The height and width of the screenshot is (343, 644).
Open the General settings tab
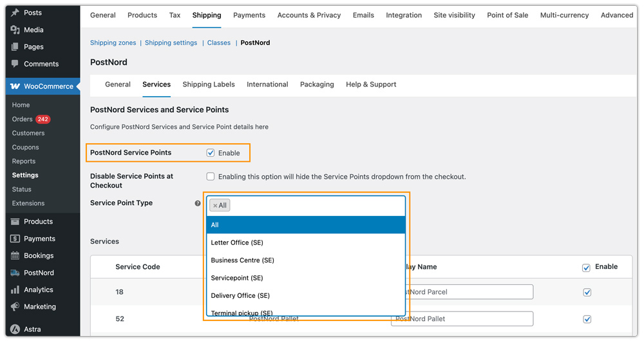(x=102, y=15)
